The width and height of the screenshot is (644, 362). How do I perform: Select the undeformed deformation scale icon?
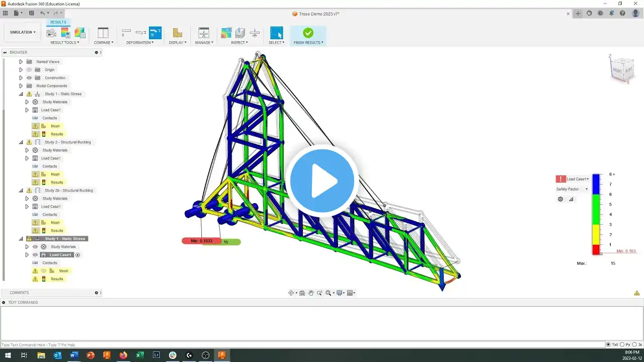(x=126, y=33)
